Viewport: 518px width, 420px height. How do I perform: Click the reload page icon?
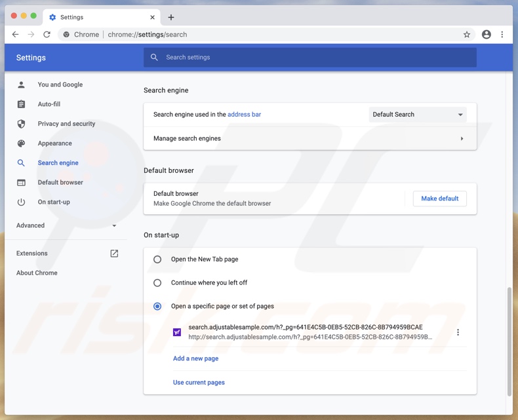(x=47, y=35)
